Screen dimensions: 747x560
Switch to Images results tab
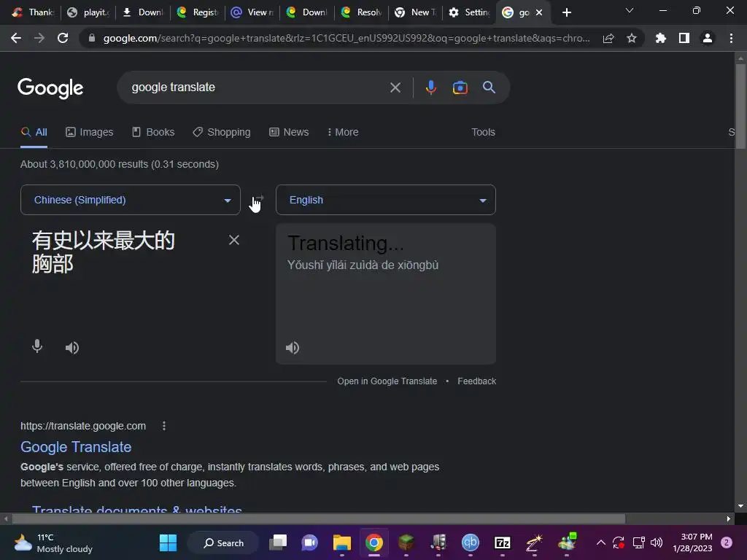90,133
